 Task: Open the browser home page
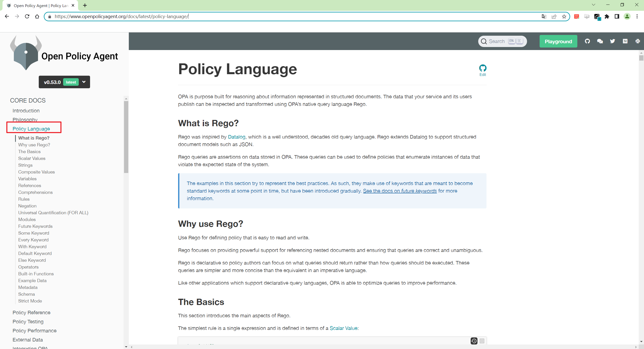click(x=37, y=16)
